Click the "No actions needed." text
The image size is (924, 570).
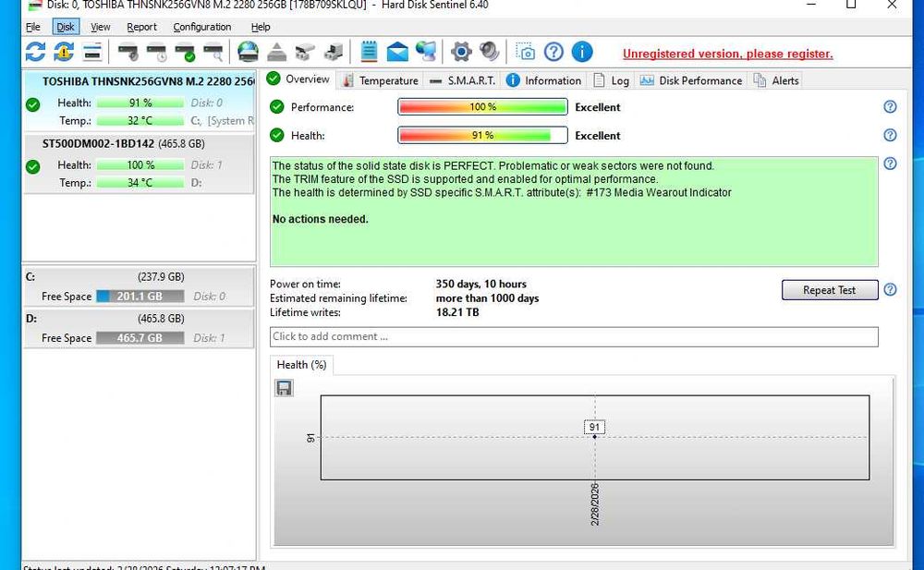tap(320, 219)
